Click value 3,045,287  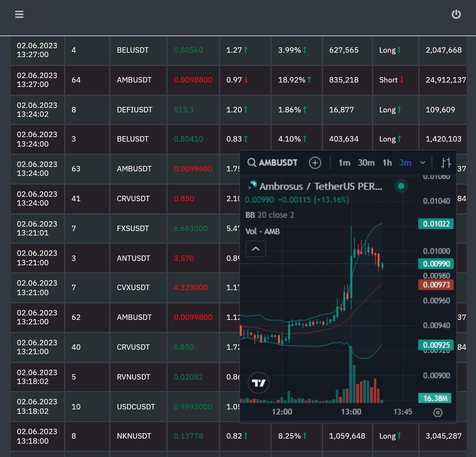click(444, 436)
